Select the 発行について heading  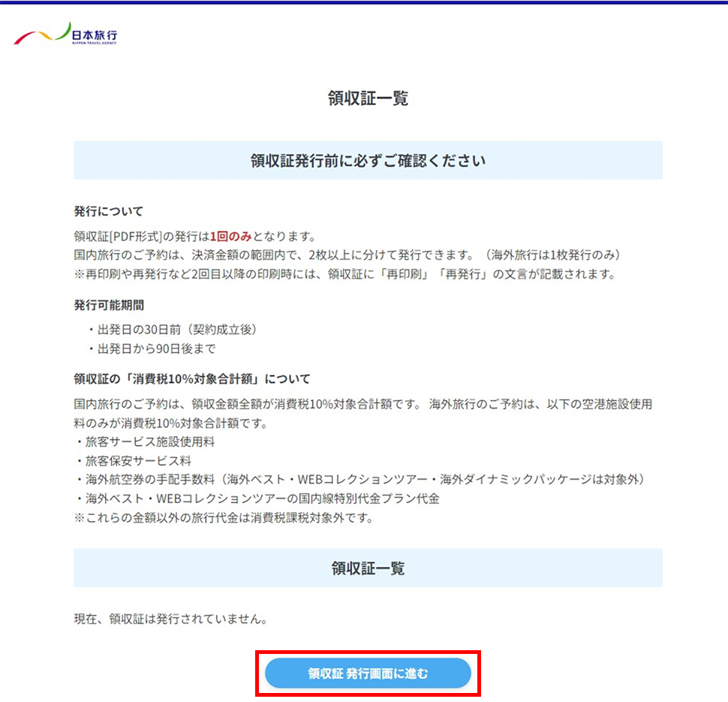(x=108, y=211)
